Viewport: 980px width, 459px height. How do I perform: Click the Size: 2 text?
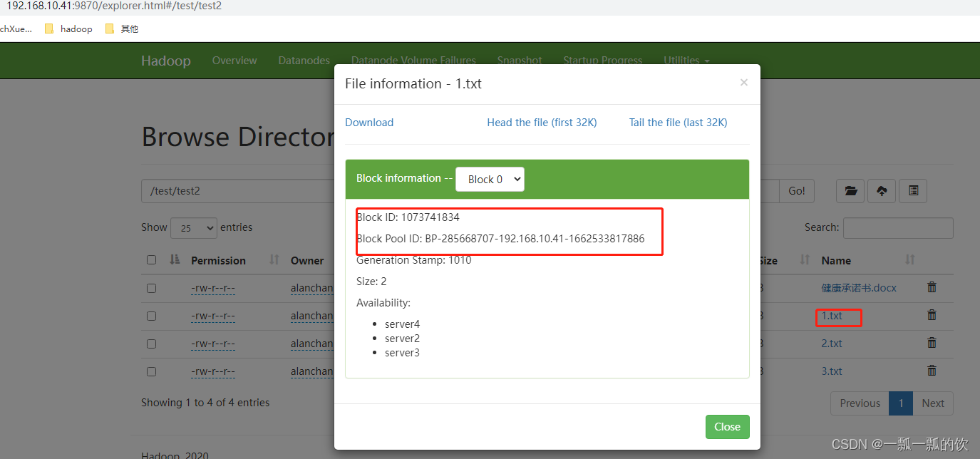click(371, 282)
